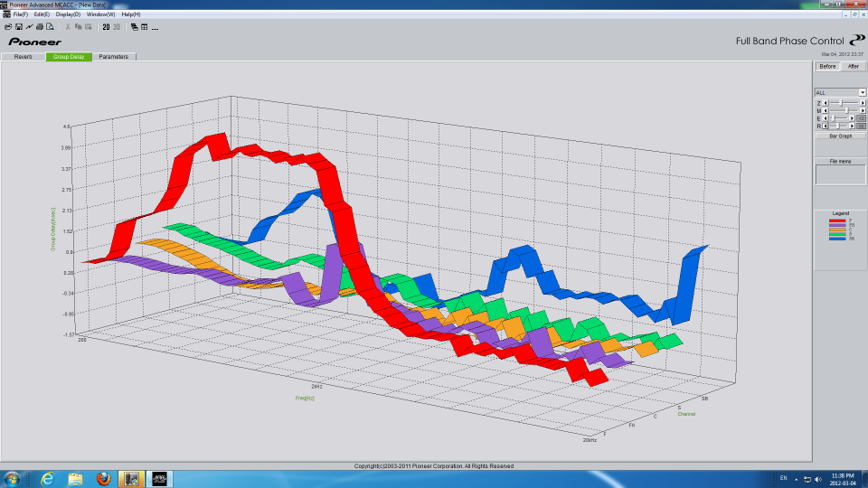Screen dimensions: 868x488
Task: Click the application icon in the title bar
Action: point(4,5)
